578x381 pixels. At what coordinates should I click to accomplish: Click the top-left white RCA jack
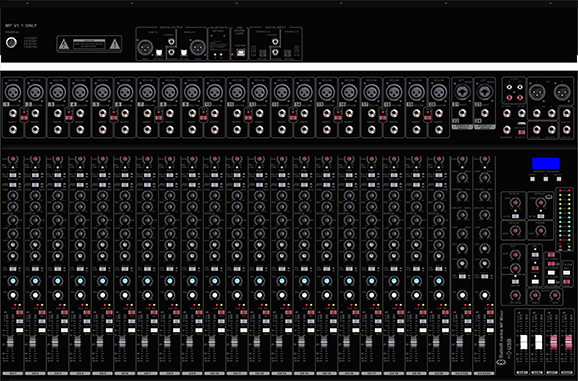tap(509, 87)
